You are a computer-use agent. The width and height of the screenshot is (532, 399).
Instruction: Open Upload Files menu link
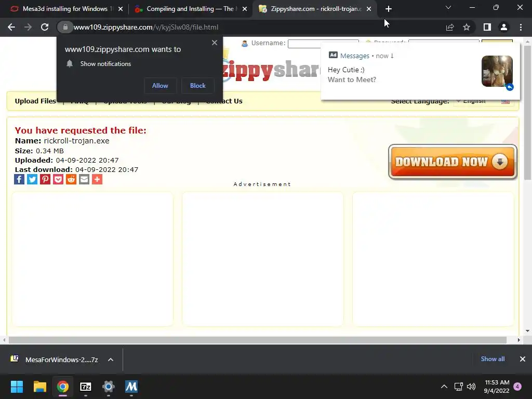click(x=35, y=101)
